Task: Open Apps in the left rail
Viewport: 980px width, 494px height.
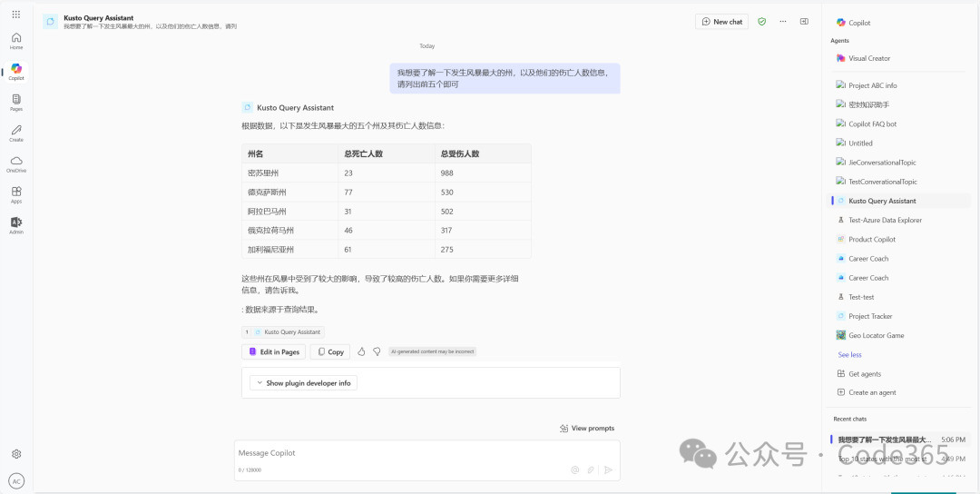Action: (x=16, y=194)
